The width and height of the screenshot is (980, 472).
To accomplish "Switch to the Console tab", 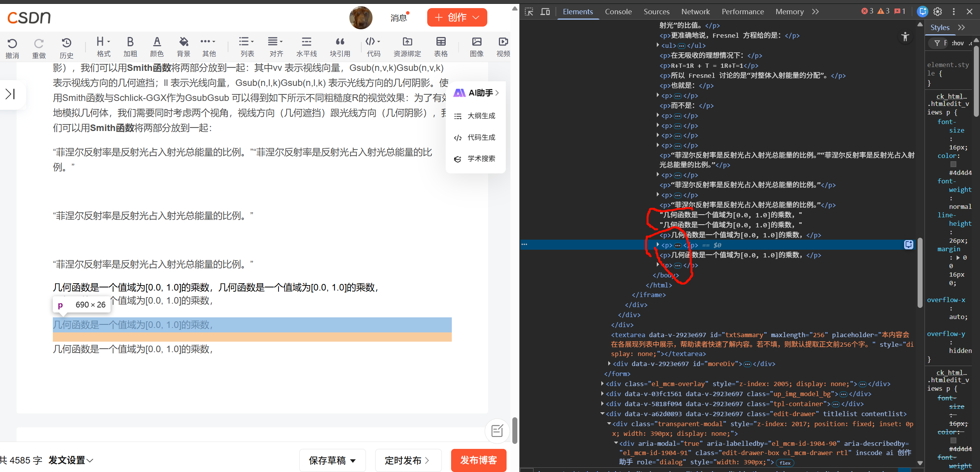I will pyautogui.click(x=618, y=12).
